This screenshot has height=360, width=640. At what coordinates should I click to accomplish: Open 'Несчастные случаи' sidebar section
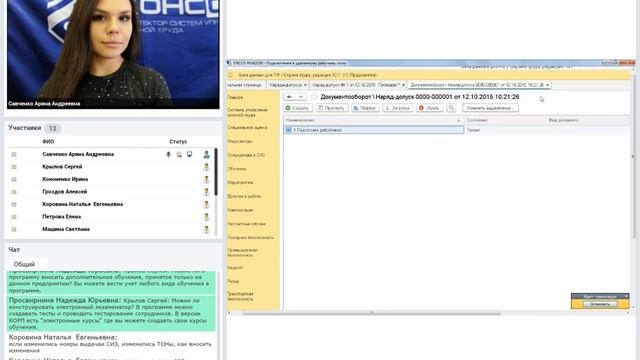click(x=247, y=224)
